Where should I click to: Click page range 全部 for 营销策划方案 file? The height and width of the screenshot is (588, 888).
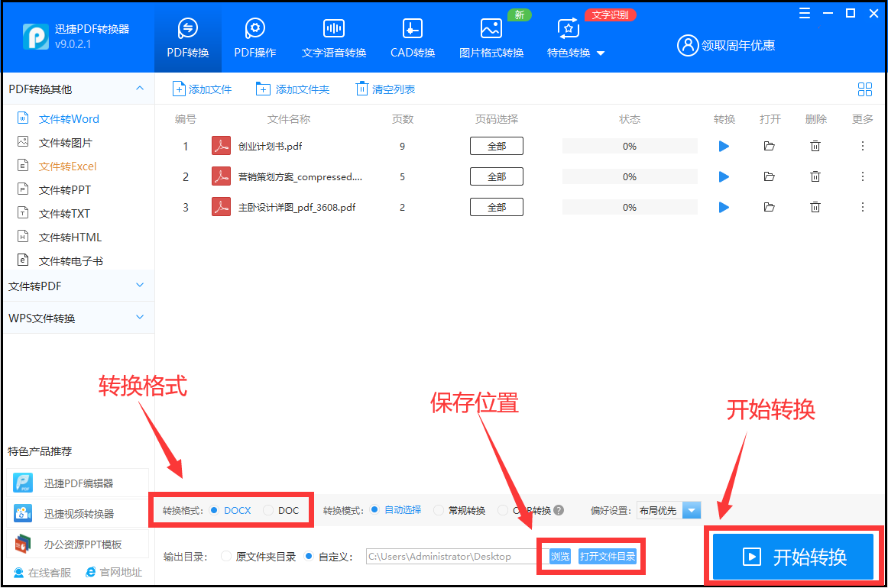tap(497, 176)
